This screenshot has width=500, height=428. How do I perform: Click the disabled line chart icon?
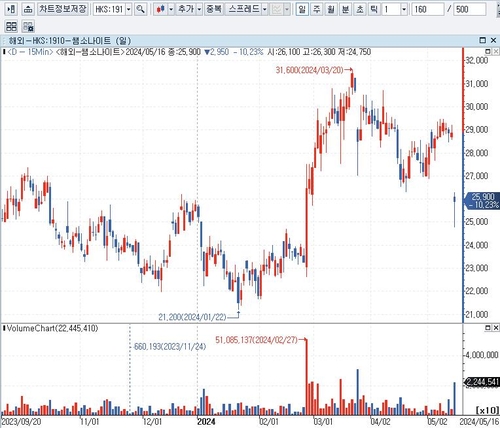[x=277, y=9]
